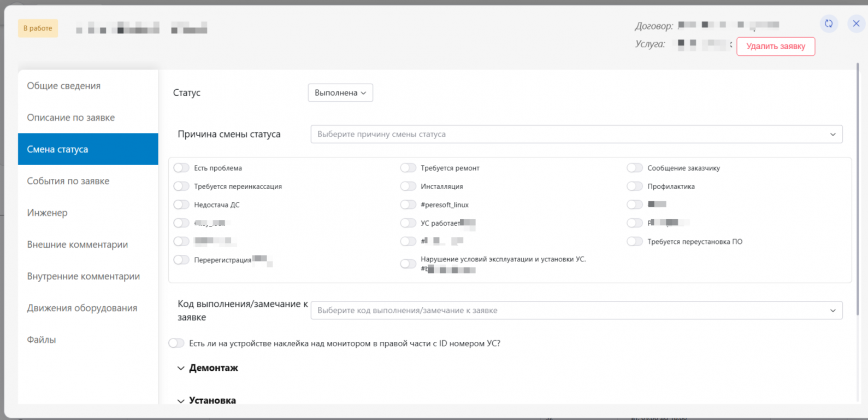Toggle the ID sticker question switch
This screenshot has width=868, height=420.
pos(176,343)
